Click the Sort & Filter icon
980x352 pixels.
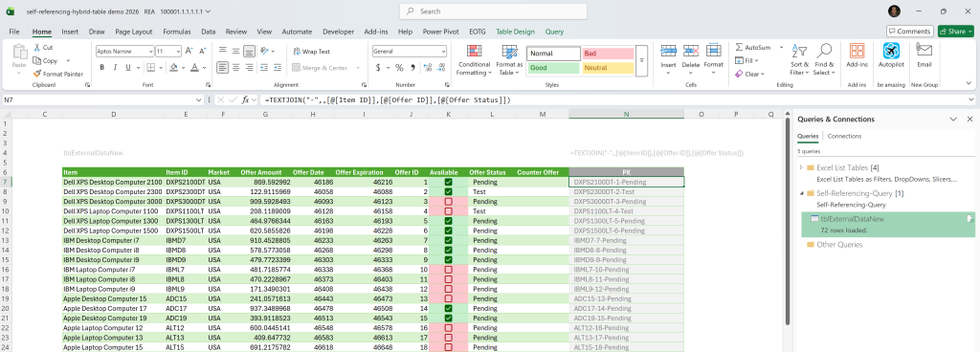point(799,52)
